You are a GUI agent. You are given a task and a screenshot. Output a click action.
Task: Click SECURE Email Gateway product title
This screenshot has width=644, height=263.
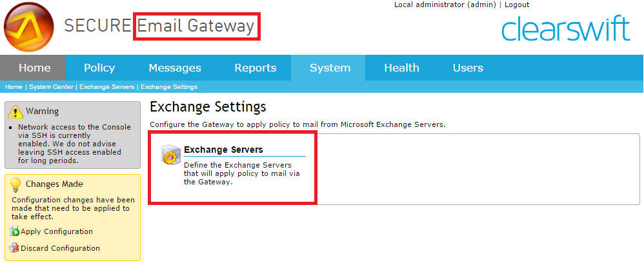[x=159, y=26]
